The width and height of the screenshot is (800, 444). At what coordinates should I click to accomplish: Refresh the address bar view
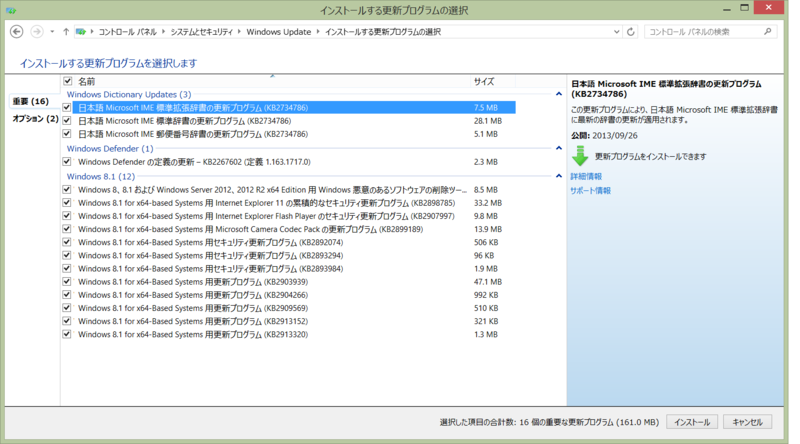pos(631,32)
